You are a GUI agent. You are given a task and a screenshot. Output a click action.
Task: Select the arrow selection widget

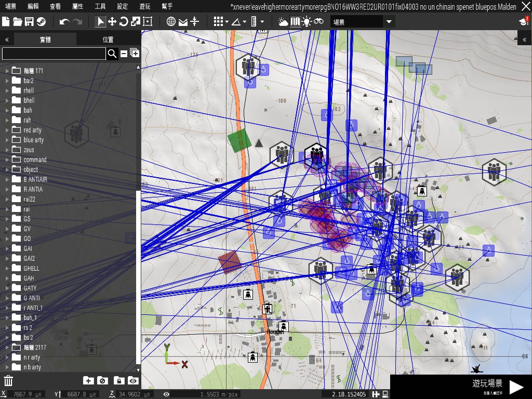point(100,22)
